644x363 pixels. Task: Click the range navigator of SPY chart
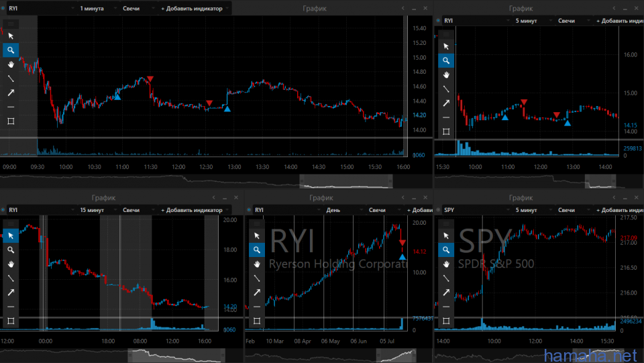point(539,355)
